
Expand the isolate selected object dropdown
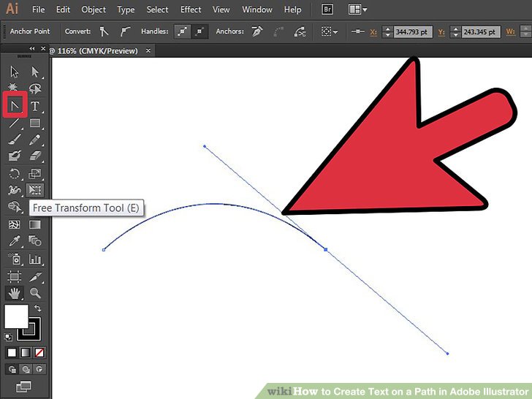(330, 32)
